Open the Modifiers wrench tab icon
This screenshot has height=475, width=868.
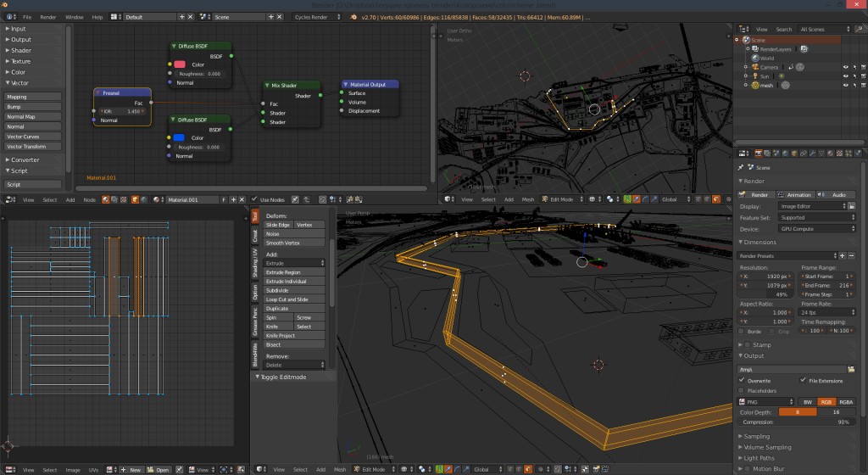point(813,154)
